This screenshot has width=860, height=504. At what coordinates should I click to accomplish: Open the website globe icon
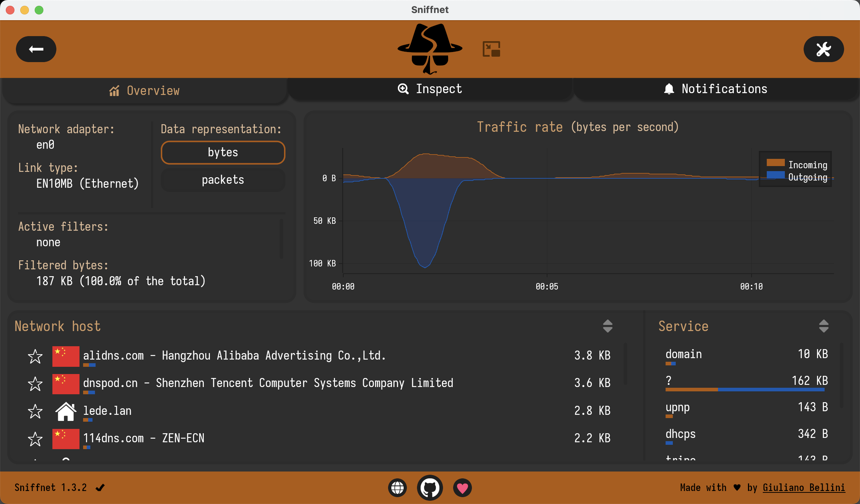pyautogui.click(x=397, y=488)
